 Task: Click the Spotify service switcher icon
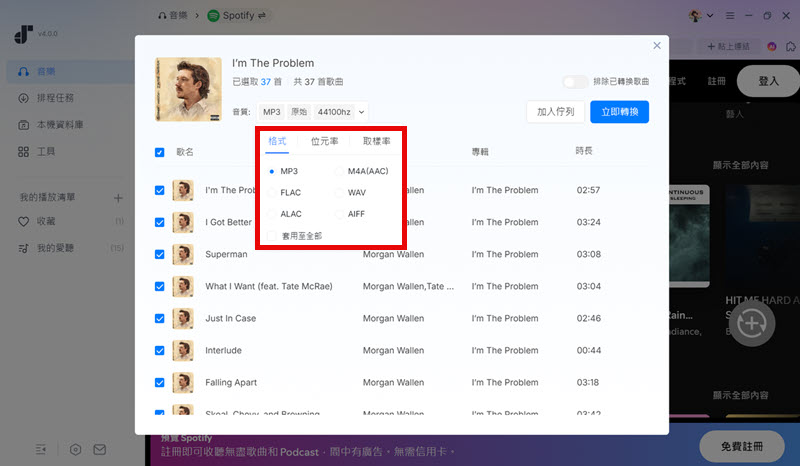pyautogui.click(x=262, y=15)
